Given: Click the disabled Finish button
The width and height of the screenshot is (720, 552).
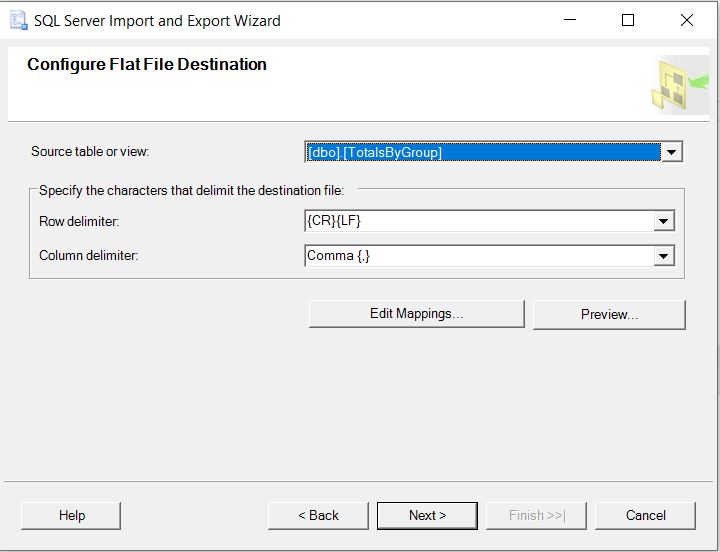Looking at the screenshot, I should [x=536, y=515].
